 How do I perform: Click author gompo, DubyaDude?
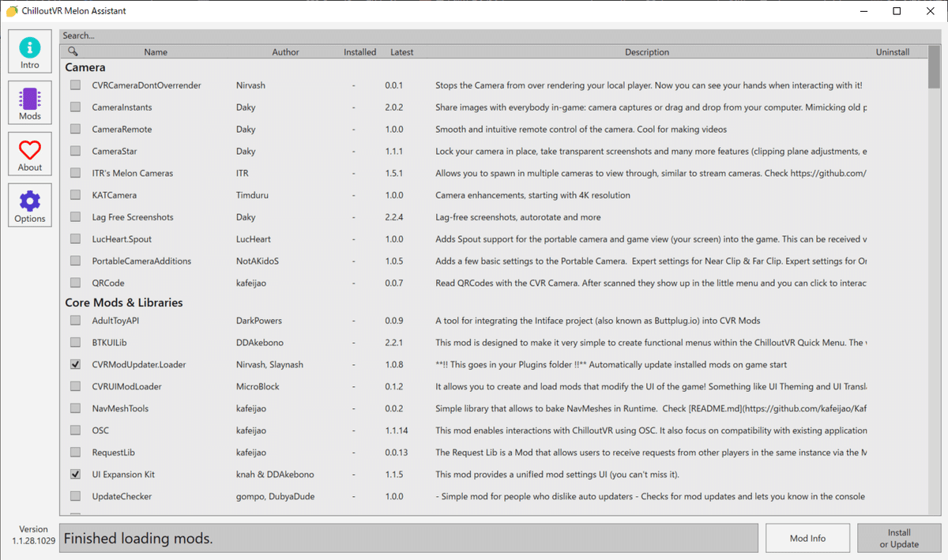276,496
